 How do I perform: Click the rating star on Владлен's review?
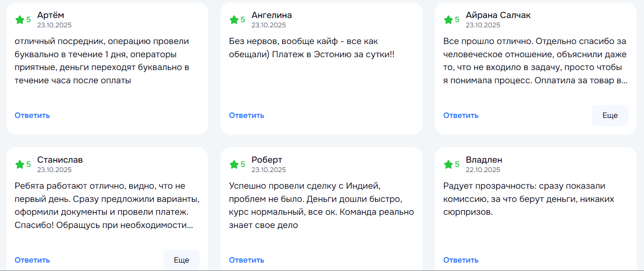tap(448, 164)
